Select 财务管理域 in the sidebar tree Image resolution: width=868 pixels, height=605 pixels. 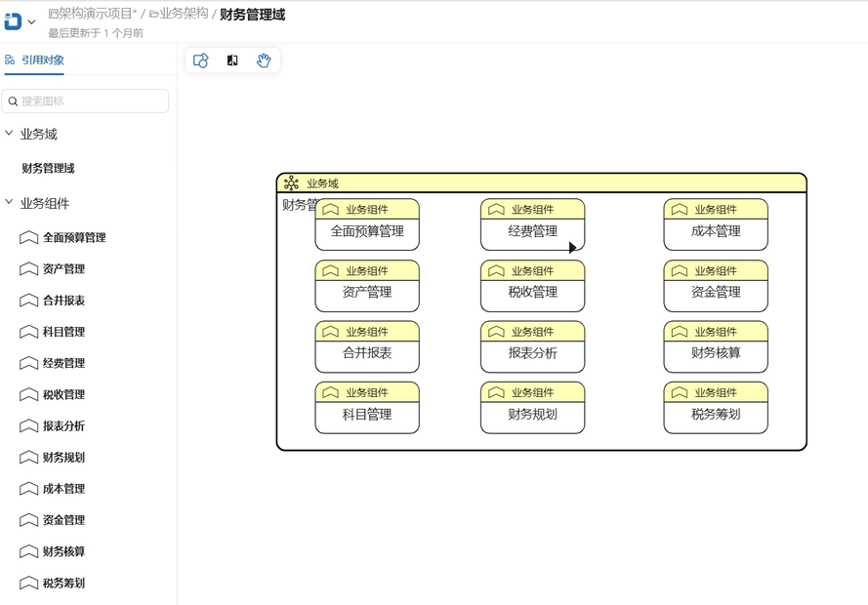pos(49,169)
